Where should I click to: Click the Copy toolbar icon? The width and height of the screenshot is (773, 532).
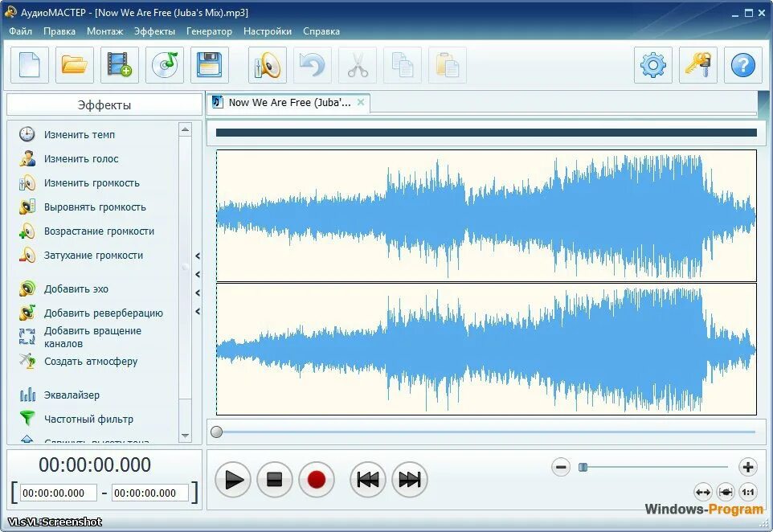[x=403, y=65]
